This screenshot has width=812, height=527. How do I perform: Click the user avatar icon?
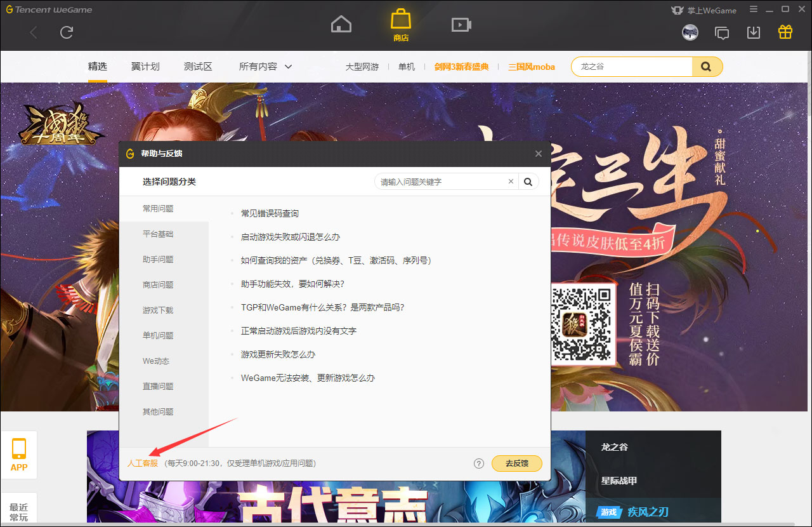tap(690, 32)
